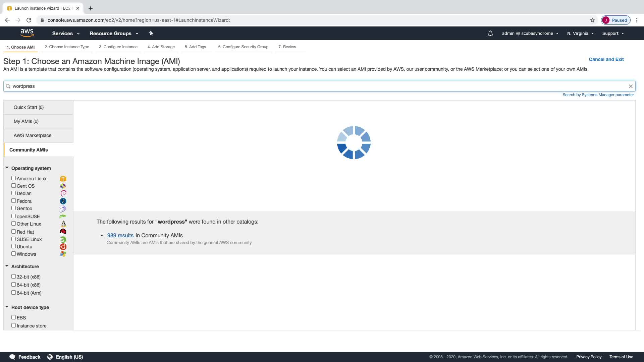Open the Services dropdown menu
The image size is (644, 362).
66,34
